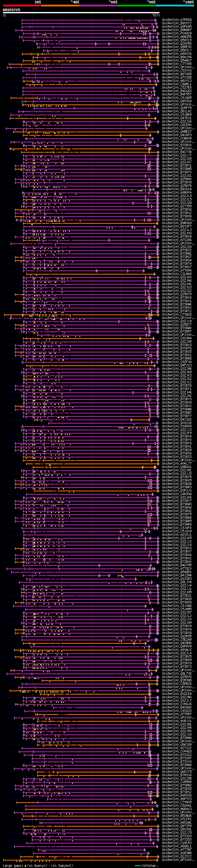Select the UniRef100_C7YW28 label
197x868 pixels.
pos(177,315)
